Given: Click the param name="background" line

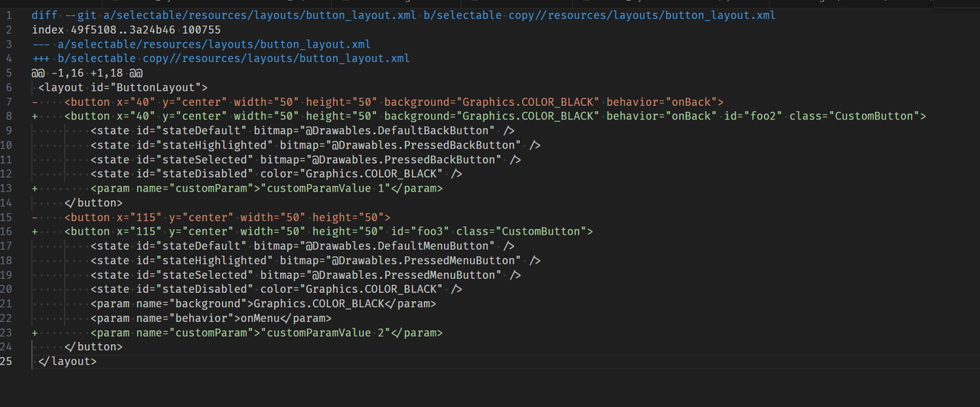Looking at the screenshot, I should point(263,303).
